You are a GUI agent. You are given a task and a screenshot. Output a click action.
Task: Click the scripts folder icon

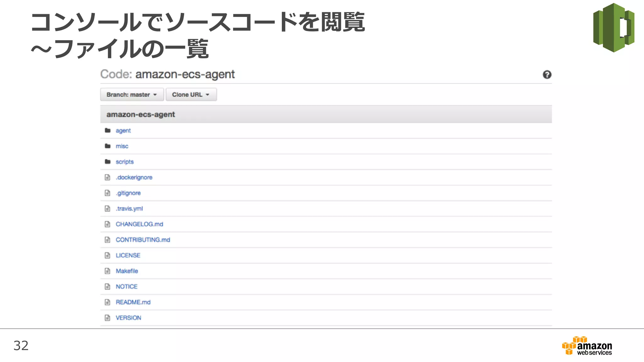(108, 162)
